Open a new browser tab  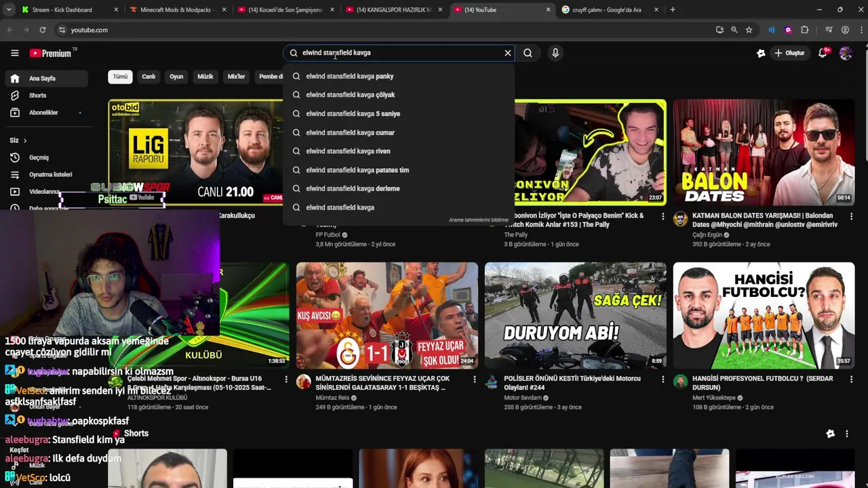(672, 9)
